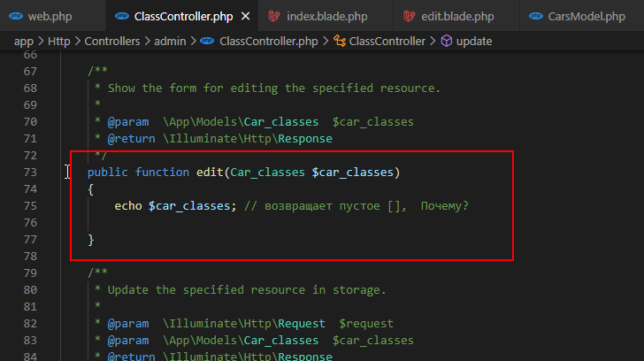Click the PHP icon on ClassController.php tab
644x361 pixels.
[122, 17]
